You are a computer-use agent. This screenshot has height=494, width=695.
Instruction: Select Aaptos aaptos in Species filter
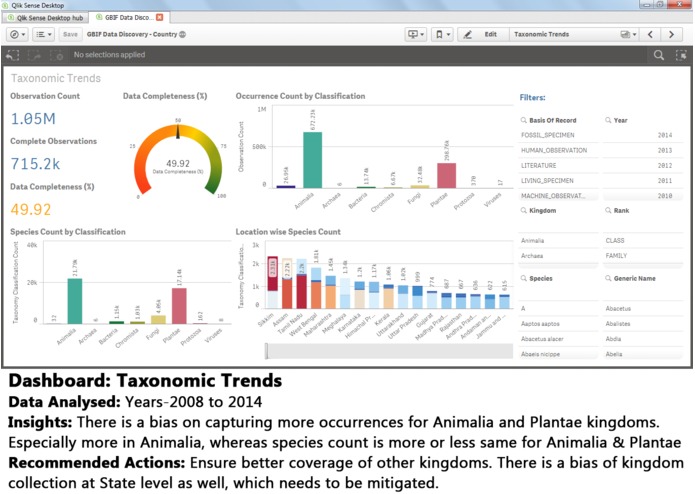click(558, 324)
